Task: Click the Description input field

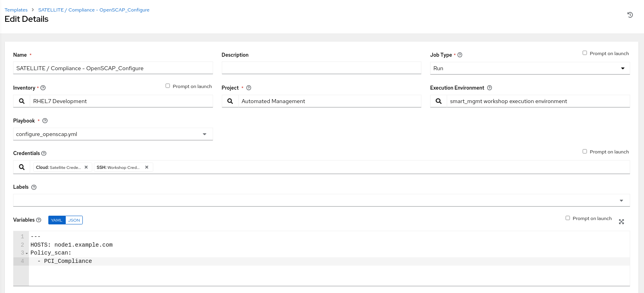Action: tap(322, 68)
